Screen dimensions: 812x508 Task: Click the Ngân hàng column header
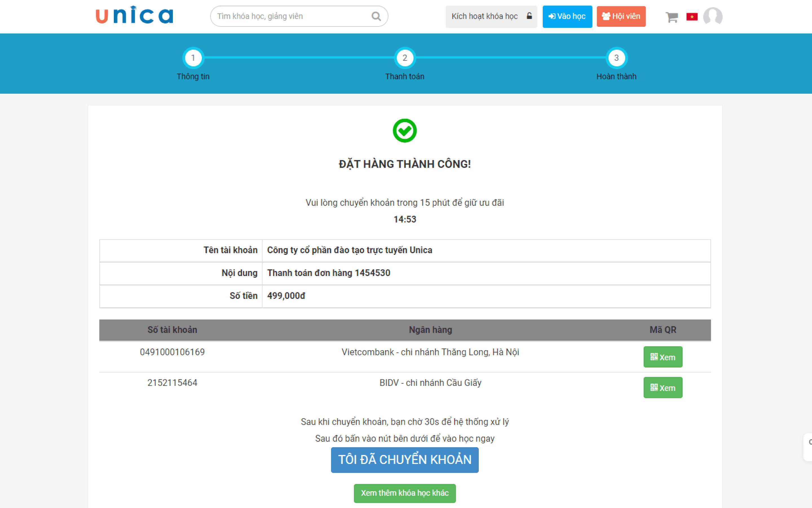430,330
